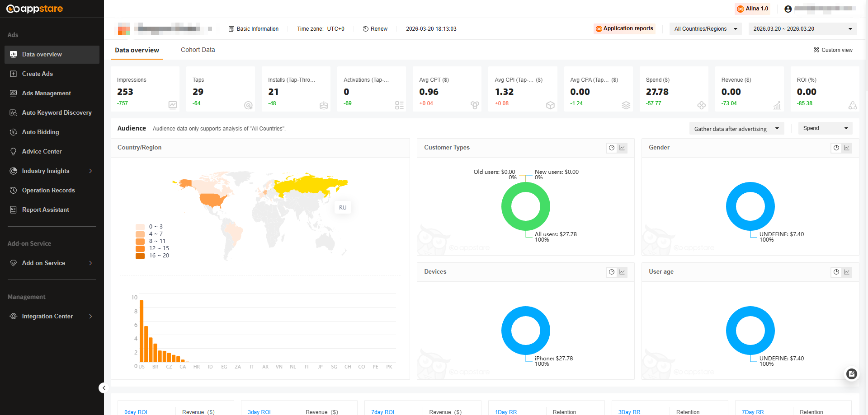Open the date range picker dropdown
This screenshot has width=868, height=415.
coord(802,29)
